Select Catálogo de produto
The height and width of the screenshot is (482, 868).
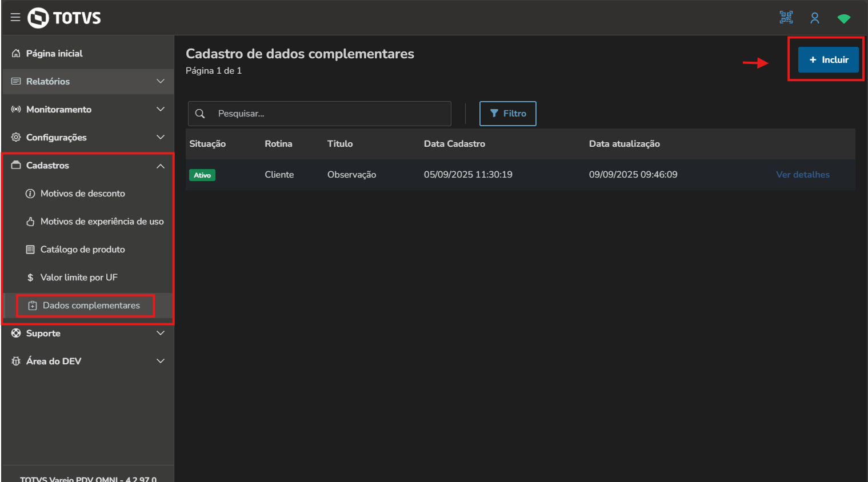pos(82,250)
